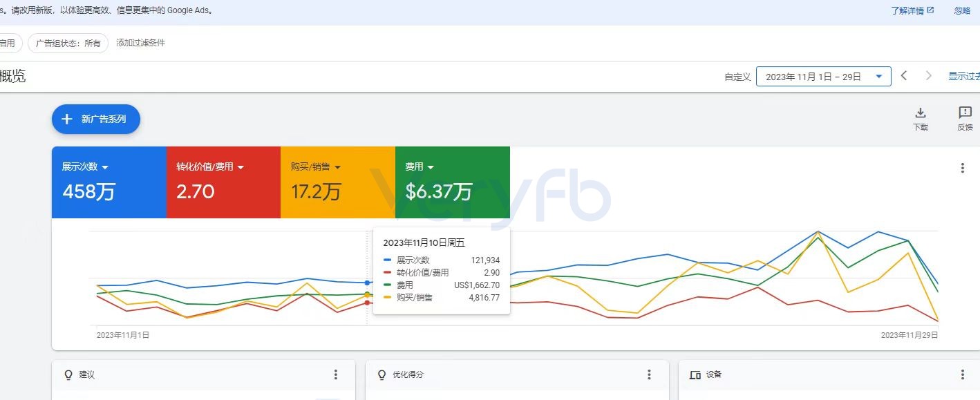Viewport: 980px width, 400px height.
Task: Click the blue data point on November 10
Action: [x=367, y=283]
